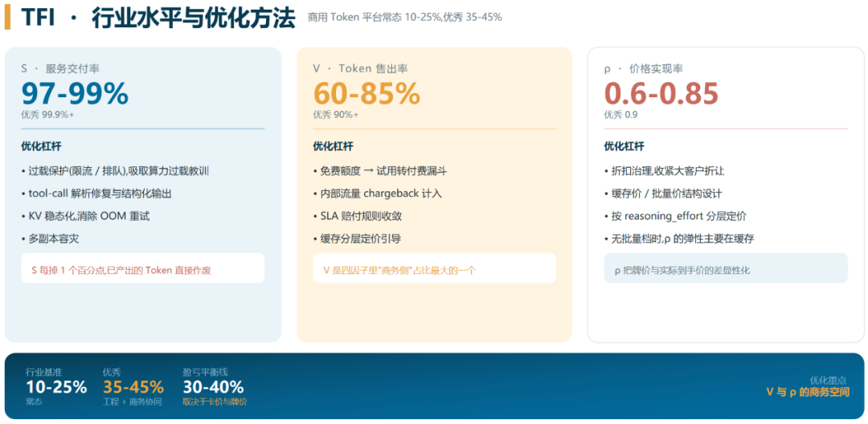The height and width of the screenshot is (424, 868).
Task: Click the "V 是四因子里" note box
Action: [434, 268]
